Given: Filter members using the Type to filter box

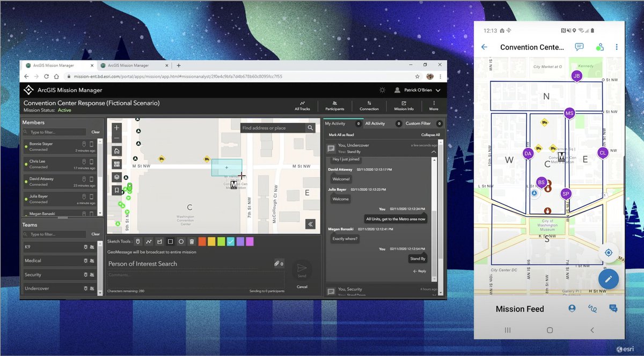Looking at the screenshot, I should point(55,132).
